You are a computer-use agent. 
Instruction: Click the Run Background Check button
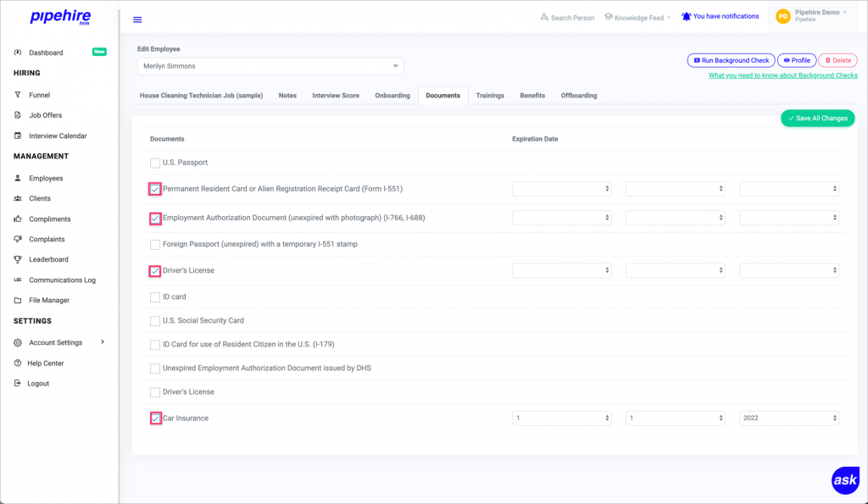pos(730,60)
